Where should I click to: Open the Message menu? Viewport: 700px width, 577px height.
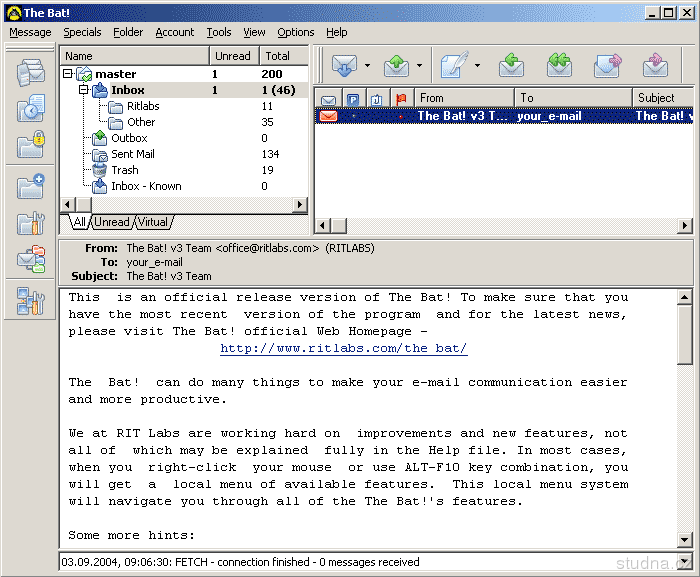point(30,32)
